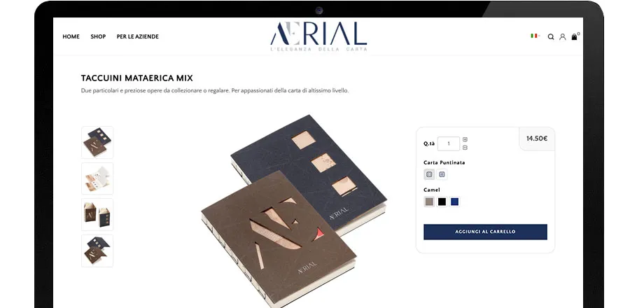View first thumbnail of two notebooks
The width and height of the screenshot is (644, 308).
97,142
